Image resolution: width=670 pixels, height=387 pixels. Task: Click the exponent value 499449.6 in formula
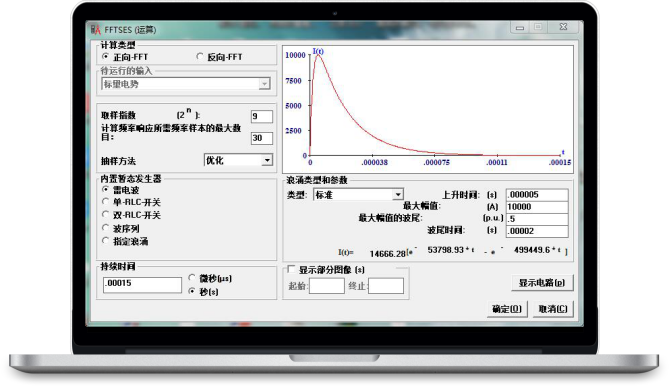tap(532, 250)
